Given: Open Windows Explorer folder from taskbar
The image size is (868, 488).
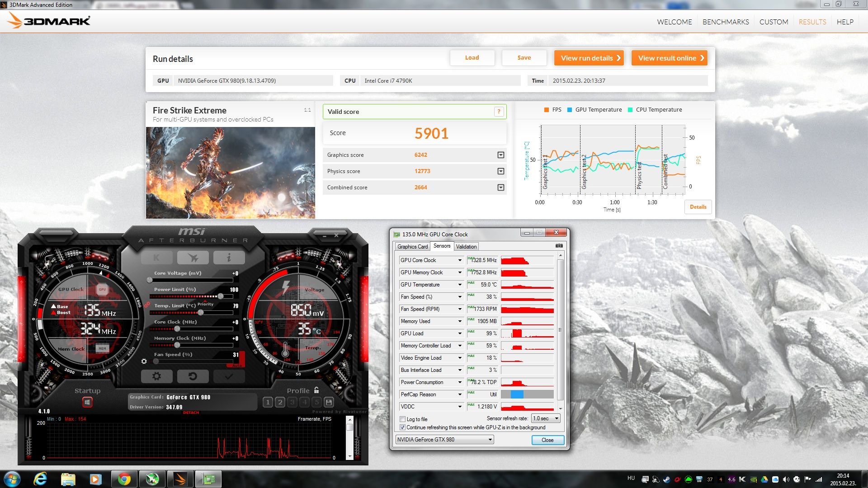Looking at the screenshot, I should [x=68, y=479].
